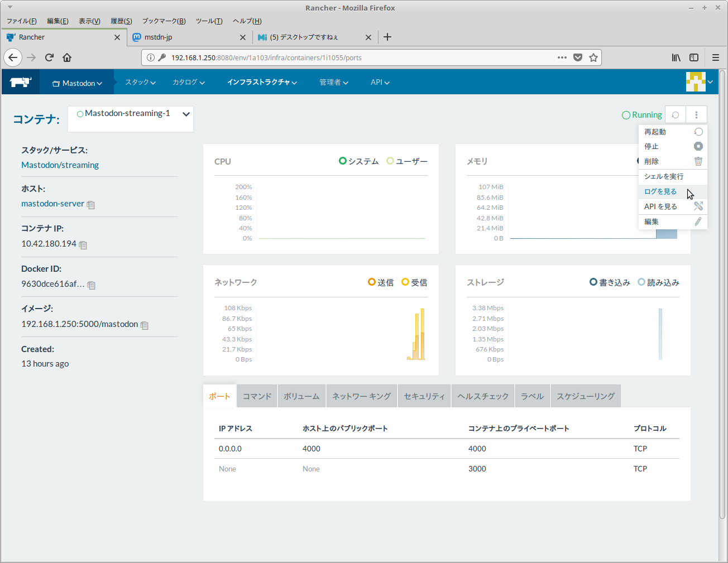The image size is (728, 563).
Task: Bookmark this page with the star icon
Action: (593, 57)
